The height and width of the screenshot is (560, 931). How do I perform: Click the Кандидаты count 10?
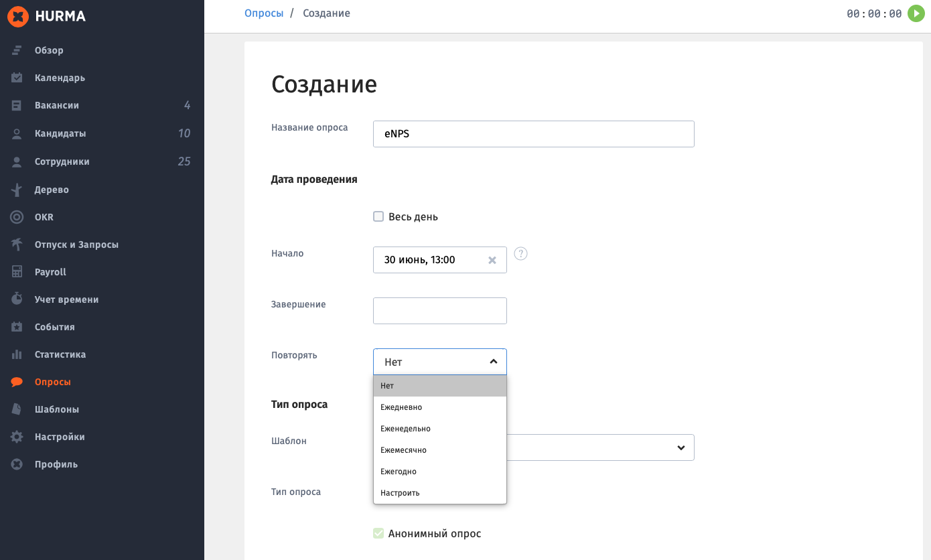[x=184, y=133]
